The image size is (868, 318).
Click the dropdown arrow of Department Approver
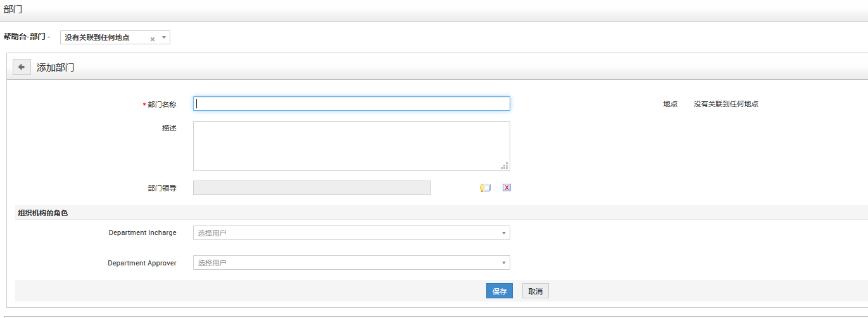pyautogui.click(x=504, y=263)
